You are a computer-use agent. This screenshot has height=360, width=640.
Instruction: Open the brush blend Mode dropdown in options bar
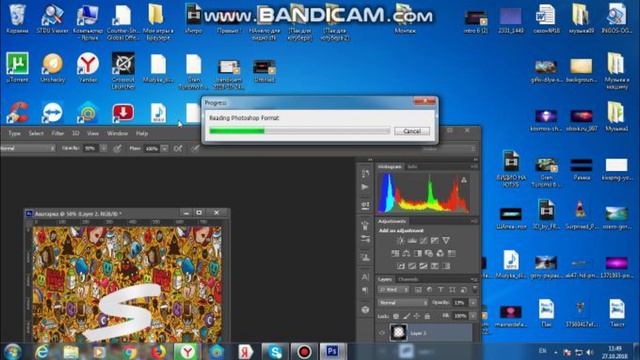click(x=27, y=149)
